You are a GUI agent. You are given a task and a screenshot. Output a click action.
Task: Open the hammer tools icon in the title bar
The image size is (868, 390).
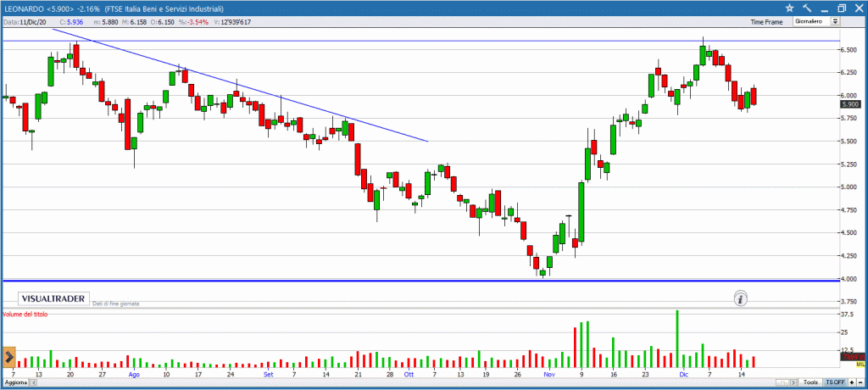807,8
